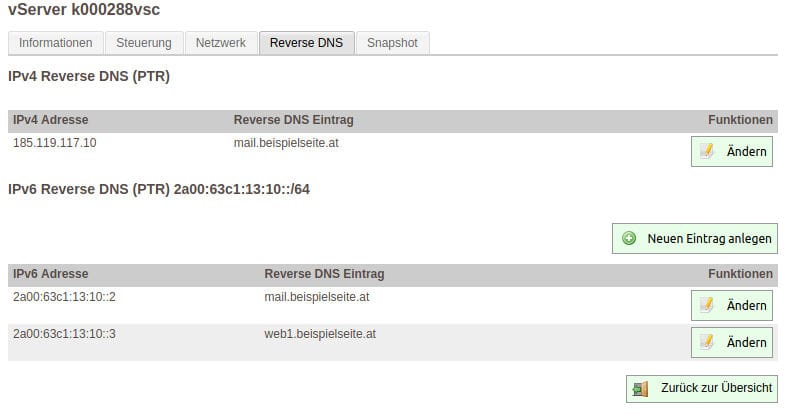Click the IPv6 Adresse column header
The height and width of the screenshot is (415, 786).
pos(51,274)
